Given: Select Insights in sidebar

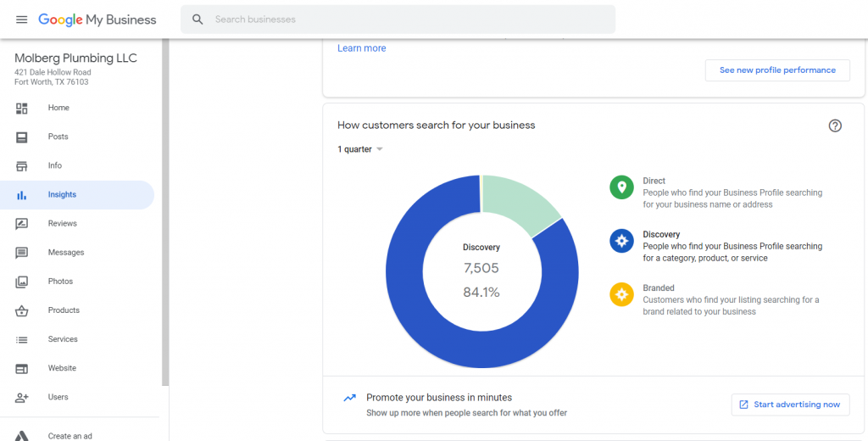Looking at the screenshot, I should pos(77,195).
